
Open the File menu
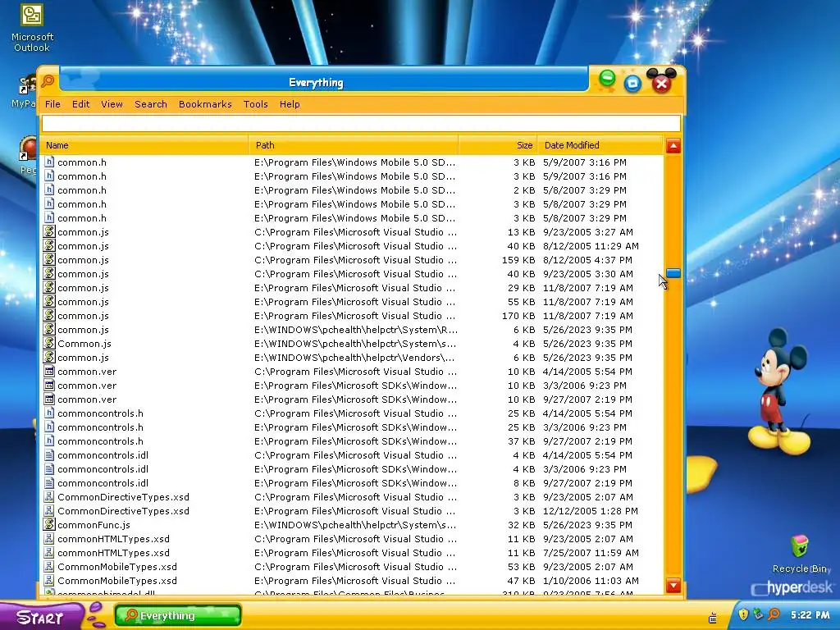click(52, 104)
